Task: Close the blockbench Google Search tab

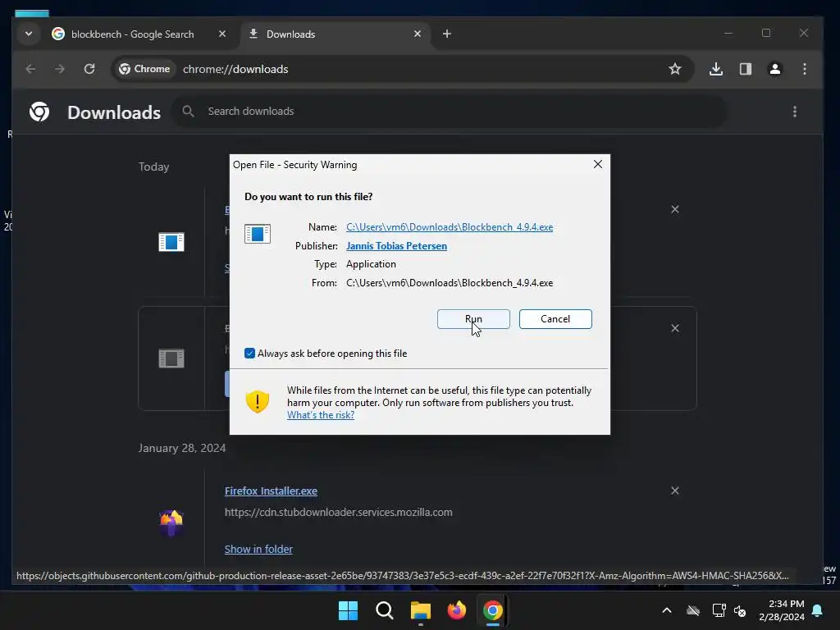Action: click(222, 34)
